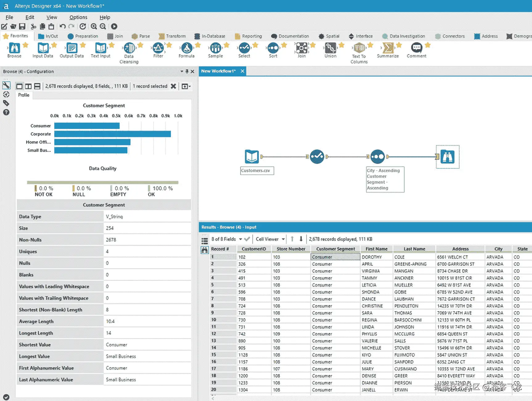The image size is (532, 401).
Task: Open the View menu
Action: [x=52, y=17]
